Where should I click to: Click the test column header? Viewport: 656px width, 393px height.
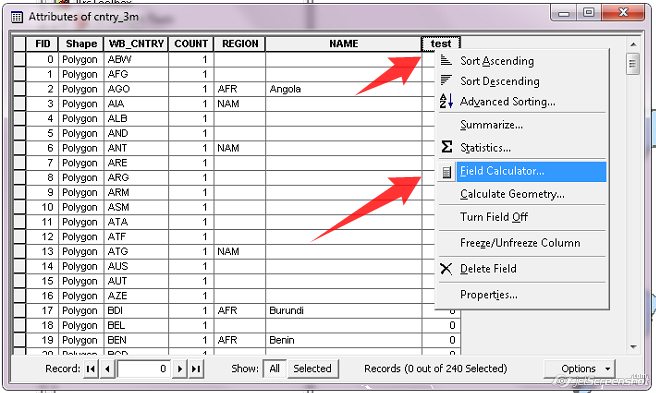441,44
